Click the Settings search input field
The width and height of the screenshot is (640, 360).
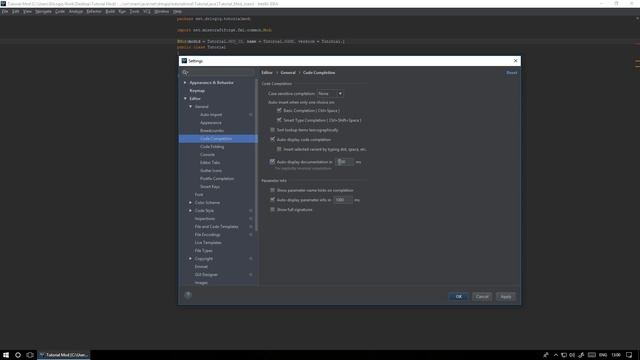click(218, 72)
